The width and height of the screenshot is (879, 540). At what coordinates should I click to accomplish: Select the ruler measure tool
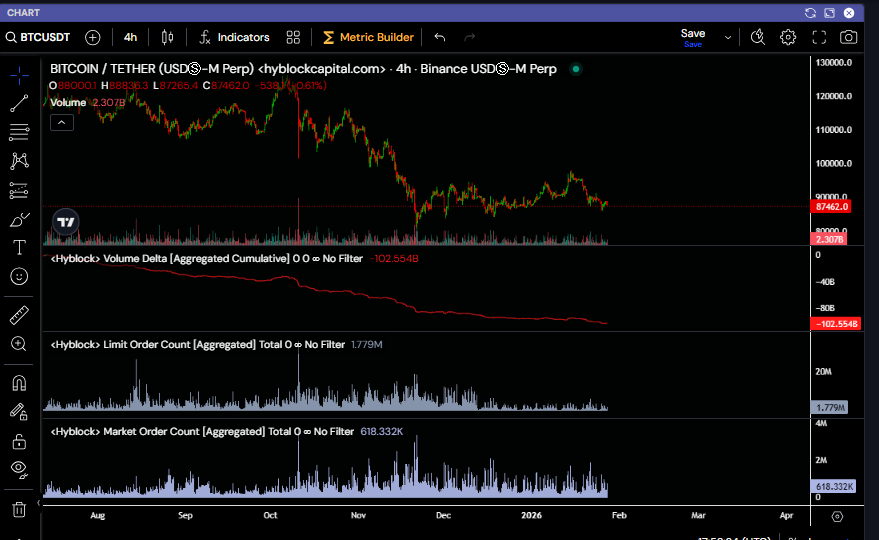coord(19,315)
